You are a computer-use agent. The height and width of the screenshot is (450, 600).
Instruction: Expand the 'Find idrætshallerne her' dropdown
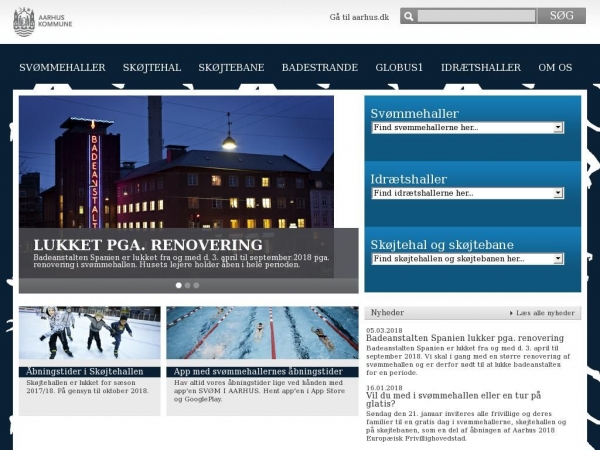pyautogui.click(x=467, y=193)
